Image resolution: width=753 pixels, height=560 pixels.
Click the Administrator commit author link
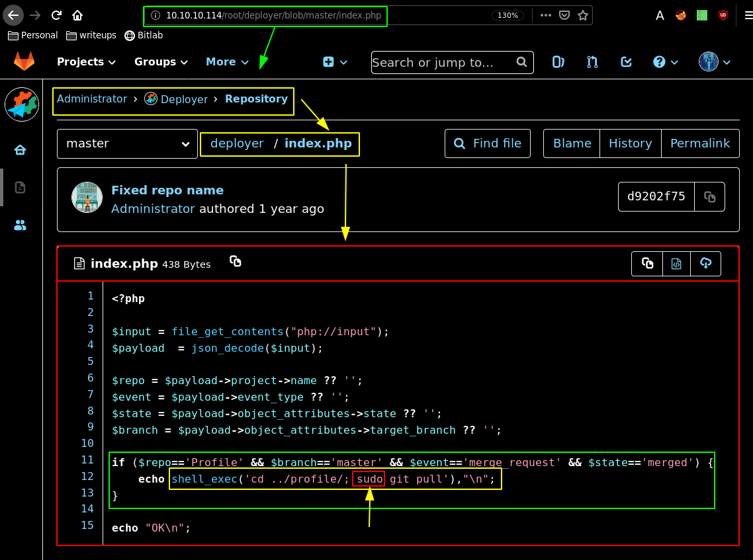(x=153, y=209)
